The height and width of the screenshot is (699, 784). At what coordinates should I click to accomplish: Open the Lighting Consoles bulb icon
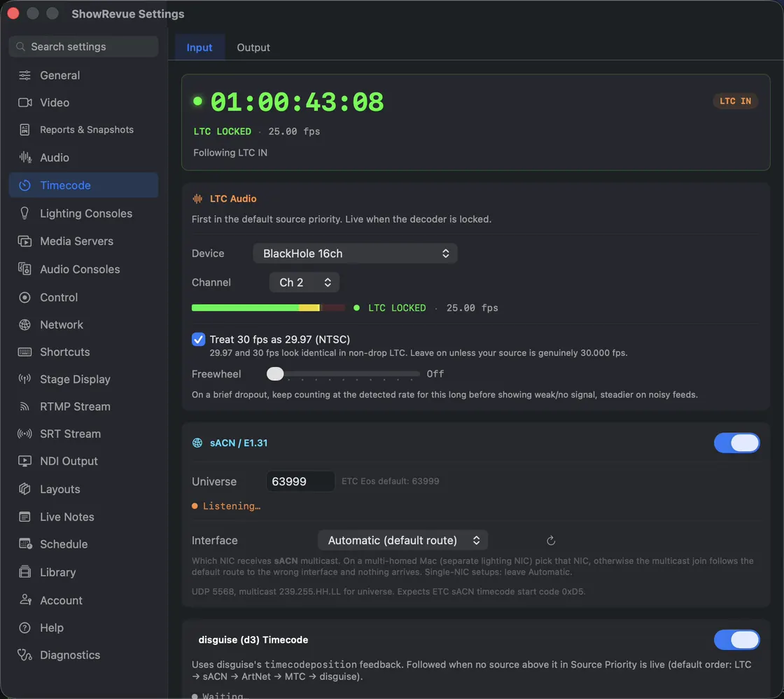pos(24,213)
